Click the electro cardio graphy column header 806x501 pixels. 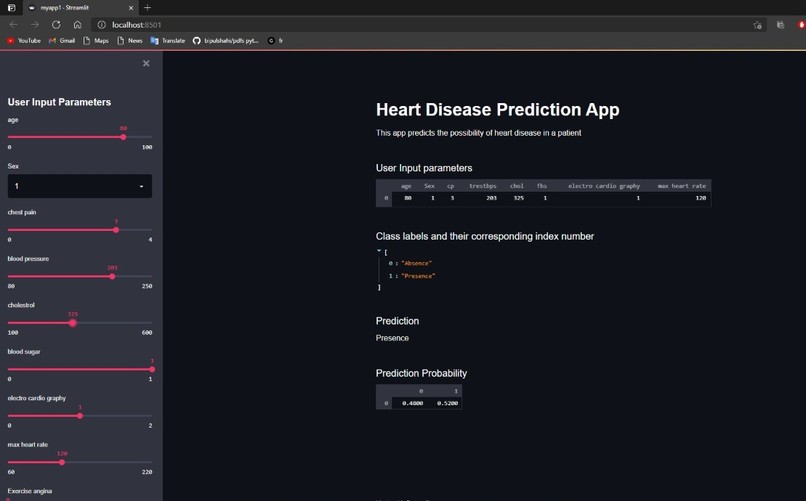pyautogui.click(x=604, y=186)
